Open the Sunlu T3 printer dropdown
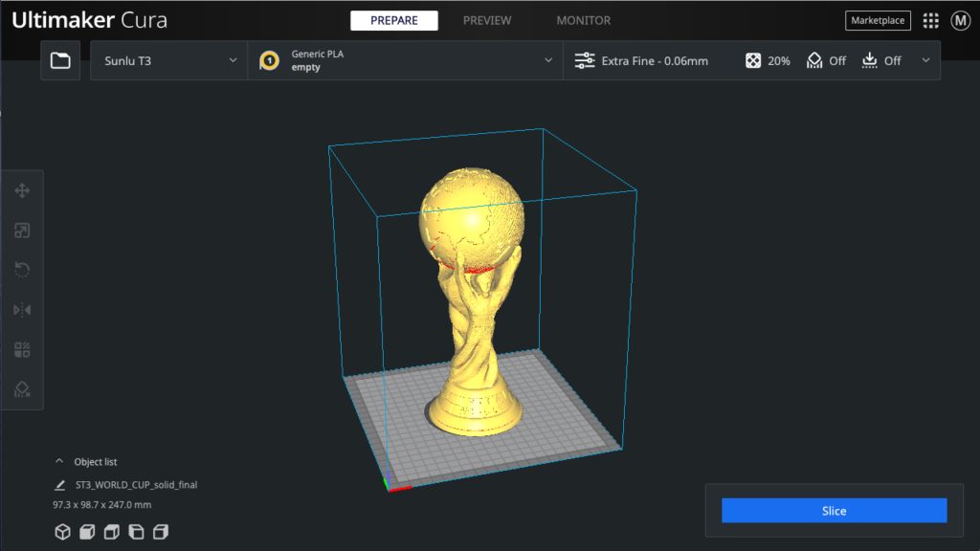This screenshot has width=980, height=551. tap(168, 60)
